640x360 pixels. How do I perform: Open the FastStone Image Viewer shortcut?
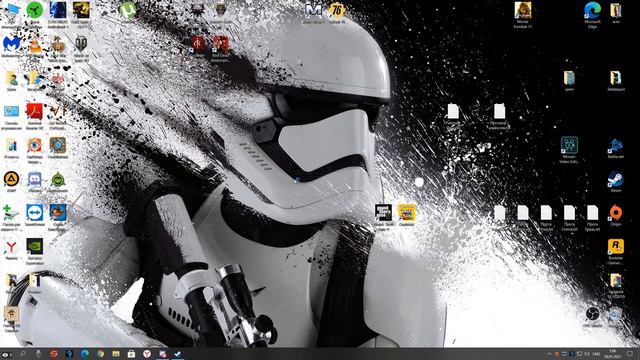click(x=35, y=145)
